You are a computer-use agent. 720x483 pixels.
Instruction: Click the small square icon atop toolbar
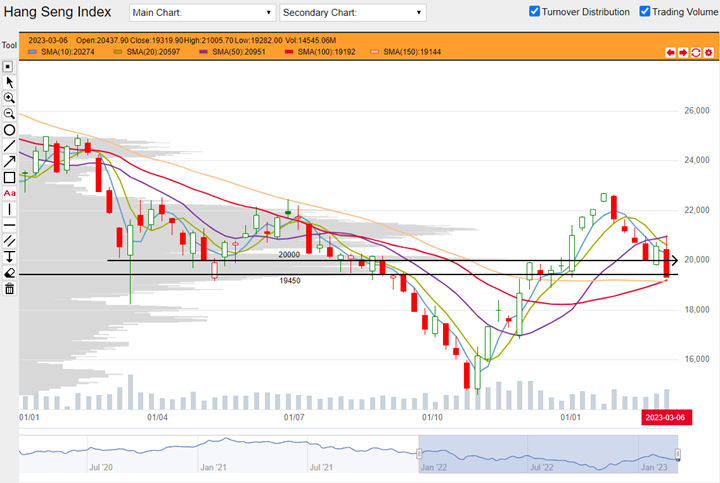(x=8, y=67)
